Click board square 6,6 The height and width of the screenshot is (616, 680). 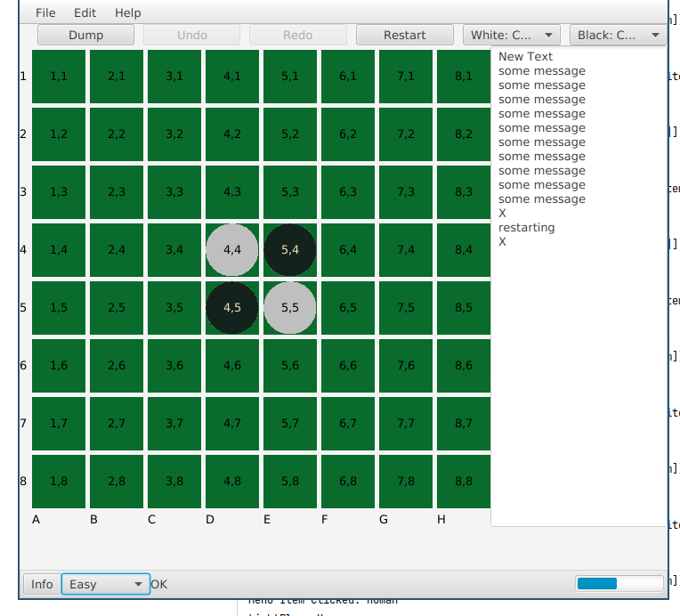coord(348,365)
